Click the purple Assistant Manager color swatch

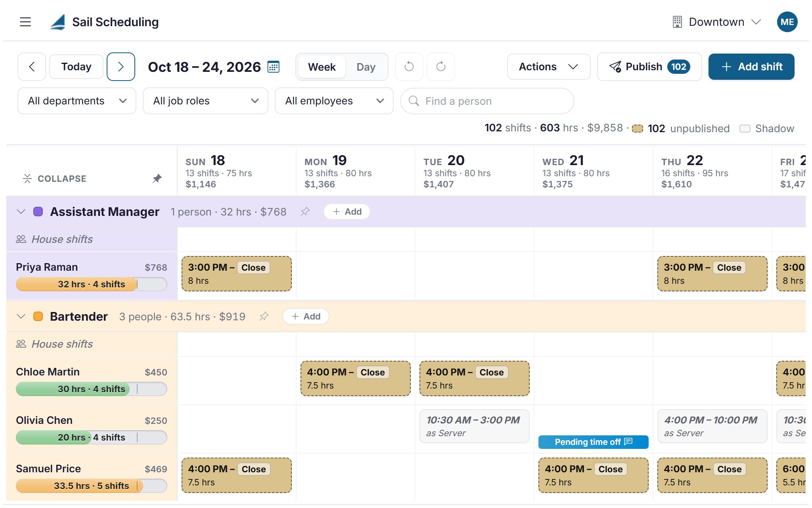[x=38, y=212]
